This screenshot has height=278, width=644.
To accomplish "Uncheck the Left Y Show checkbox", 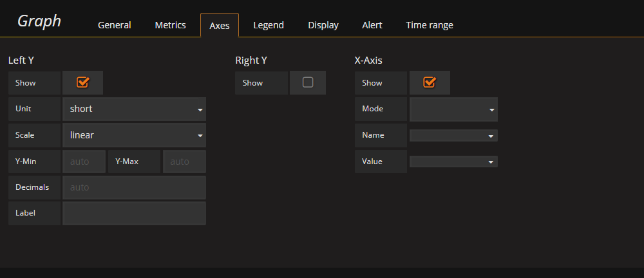I will click(x=82, y=82).
